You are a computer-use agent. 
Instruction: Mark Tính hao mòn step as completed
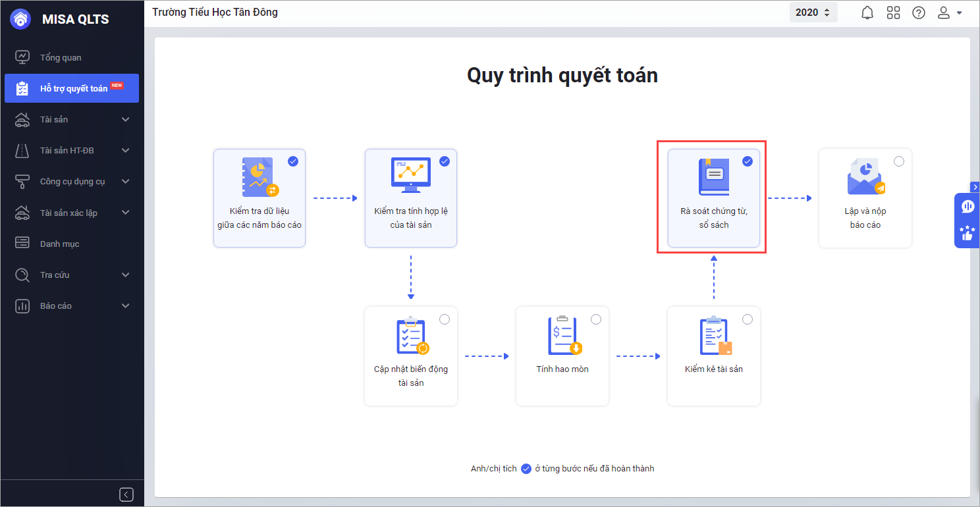pos(596,319)
